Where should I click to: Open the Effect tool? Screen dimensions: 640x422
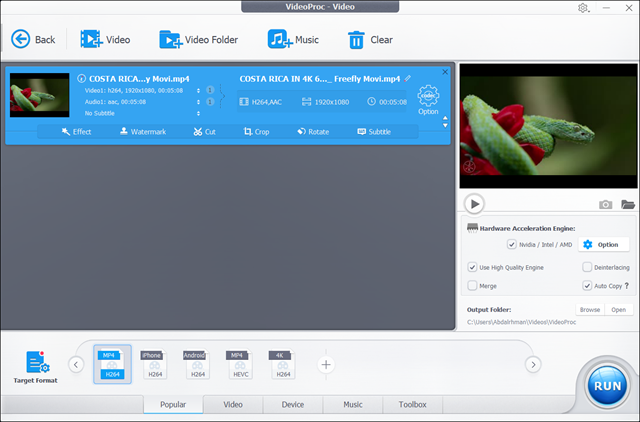pos(76,131)
